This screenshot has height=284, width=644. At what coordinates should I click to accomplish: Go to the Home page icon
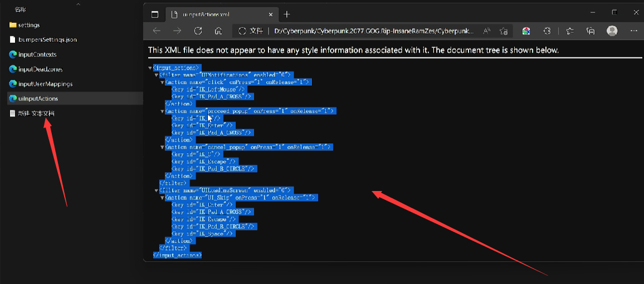[x=218, y=31]
